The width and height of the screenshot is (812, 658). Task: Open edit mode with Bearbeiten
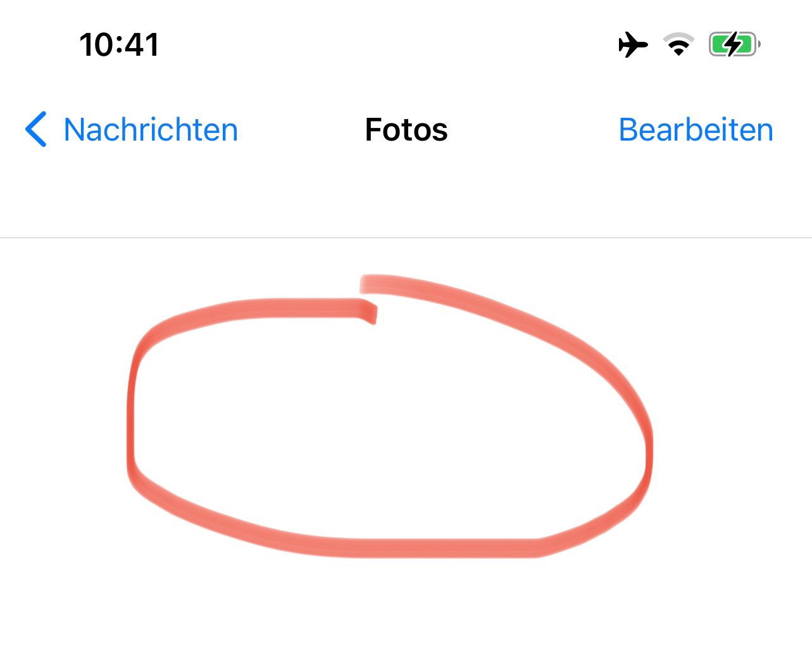[696, 130]
